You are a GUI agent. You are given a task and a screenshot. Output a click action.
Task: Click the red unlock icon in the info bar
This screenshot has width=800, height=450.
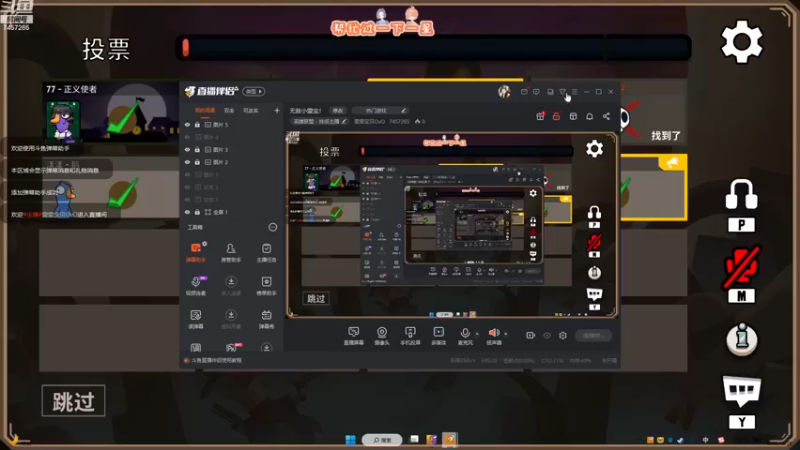pyautogui.click(x=557, y=116)
